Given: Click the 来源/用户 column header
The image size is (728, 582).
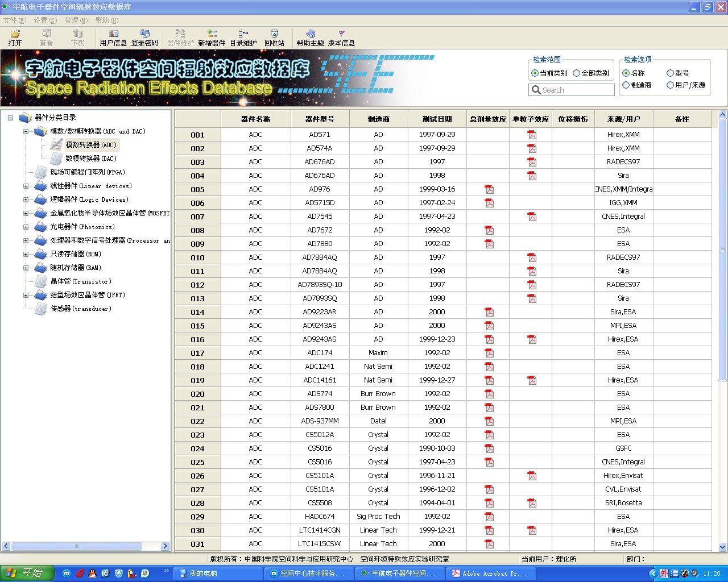Looking at the screenshot, I should pos(624,119).
